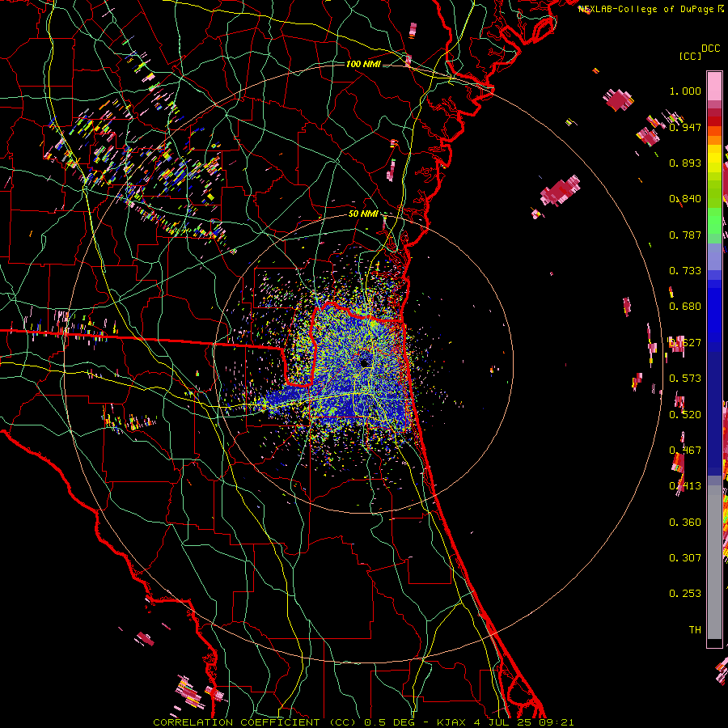This screenshot has height=728, width=728.
Task: Click the 50 NMI range ring label
Action: click(363, 214)
